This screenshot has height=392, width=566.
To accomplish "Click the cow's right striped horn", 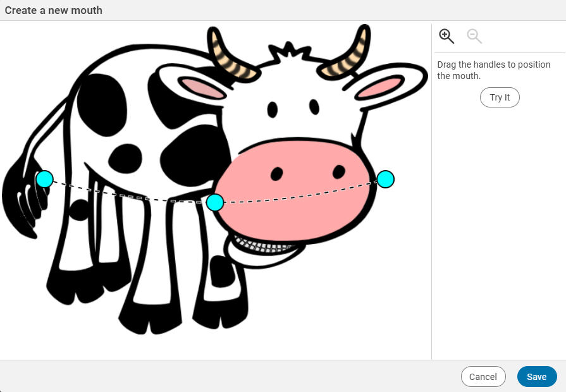I will tap(350, 55).
